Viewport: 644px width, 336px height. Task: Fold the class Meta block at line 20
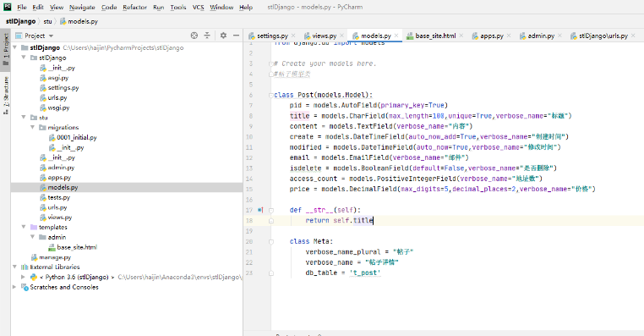(x=271, y=241)
